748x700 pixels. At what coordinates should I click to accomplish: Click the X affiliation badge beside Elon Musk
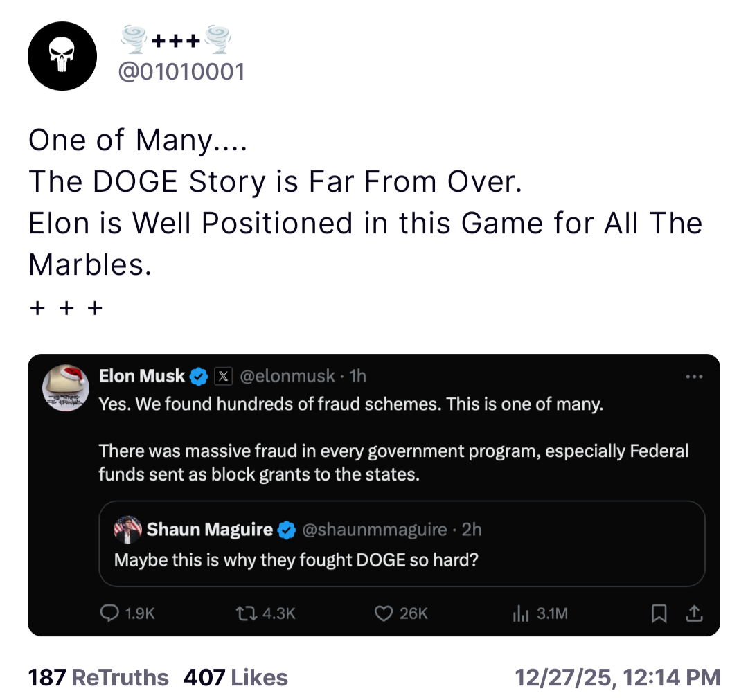pyautogui.click(x=222, y=377)
